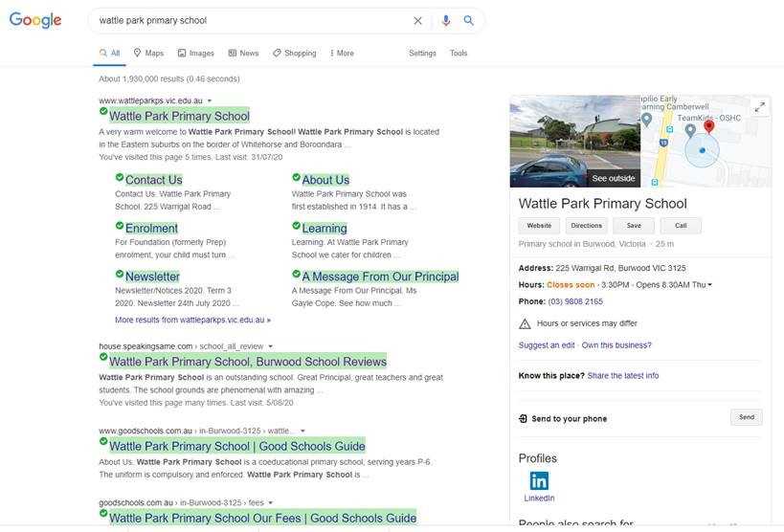784x532 pixels.
Task: Click green checkmark beside Burwood School Reviews
Action: pos(103,357)
